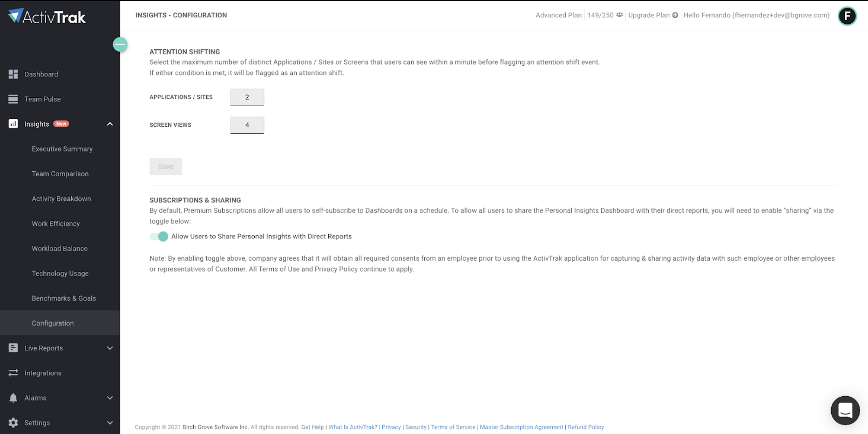Screen dimensions: 868x434
Task: Click the Screen Views value field
Action: point(247,125)
